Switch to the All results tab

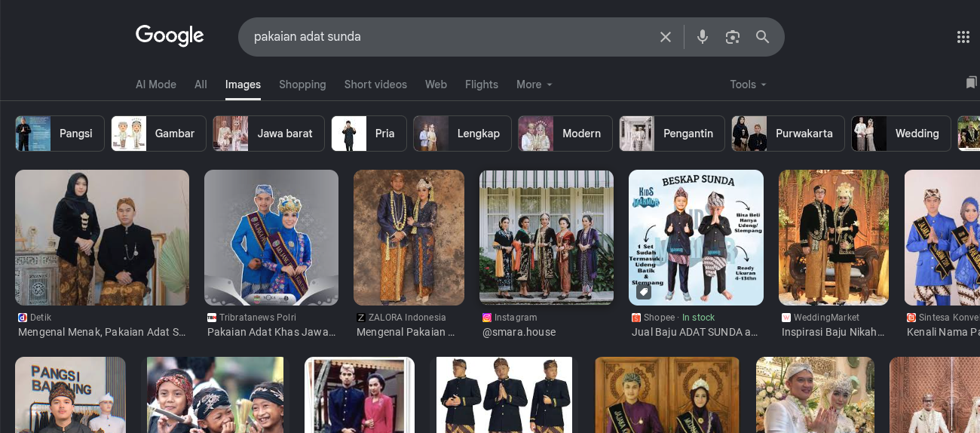tap(201, 84)
